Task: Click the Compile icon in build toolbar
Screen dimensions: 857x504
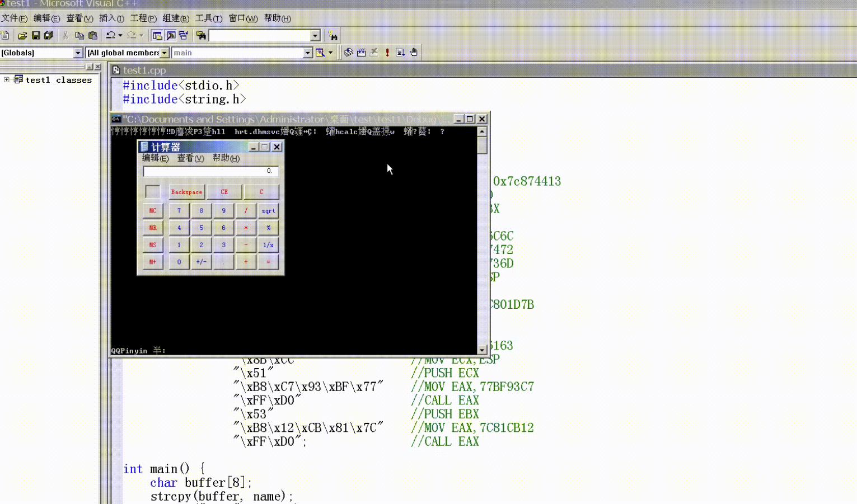Action: click(348, 53)
